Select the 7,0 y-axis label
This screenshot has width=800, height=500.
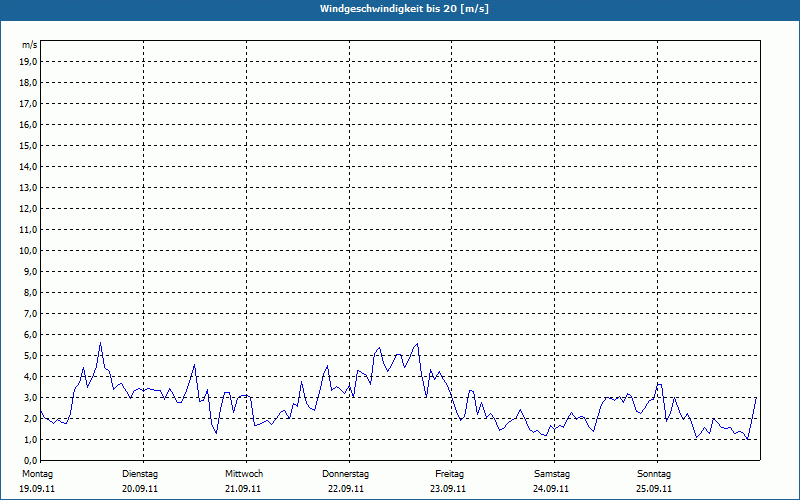(x=30, y=313)
